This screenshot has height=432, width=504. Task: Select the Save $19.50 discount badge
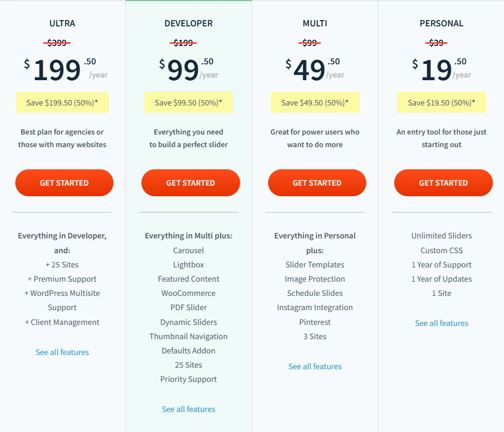click(442, 103)
